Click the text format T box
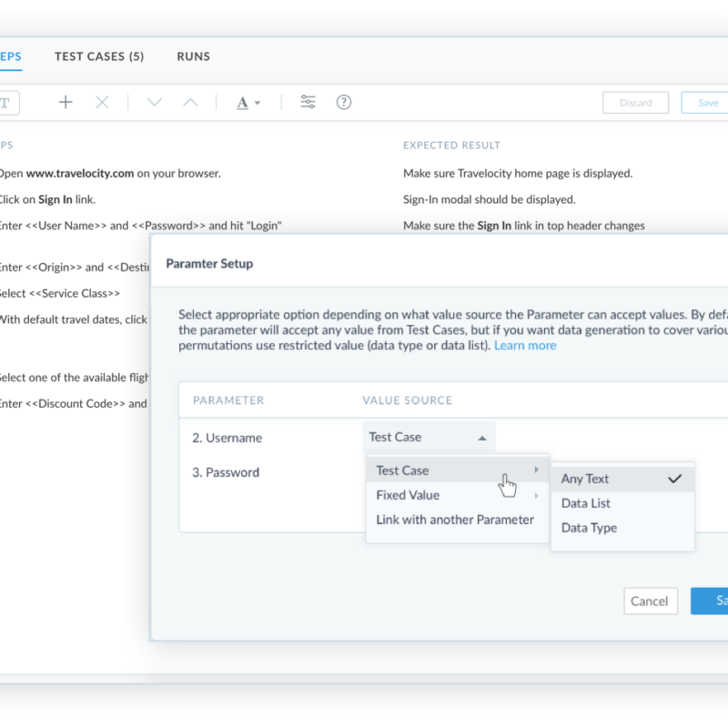Image resolution: width=728 pixels, height=728 pixels. (x=7, y=103)
